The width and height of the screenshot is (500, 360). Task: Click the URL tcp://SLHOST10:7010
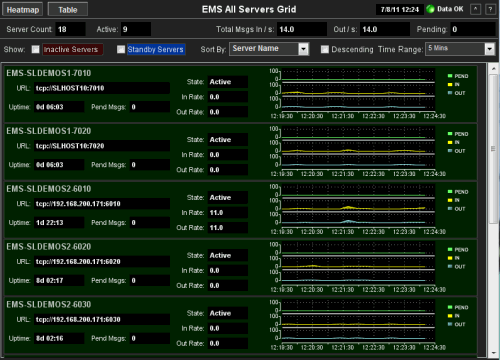pos(102,88)
